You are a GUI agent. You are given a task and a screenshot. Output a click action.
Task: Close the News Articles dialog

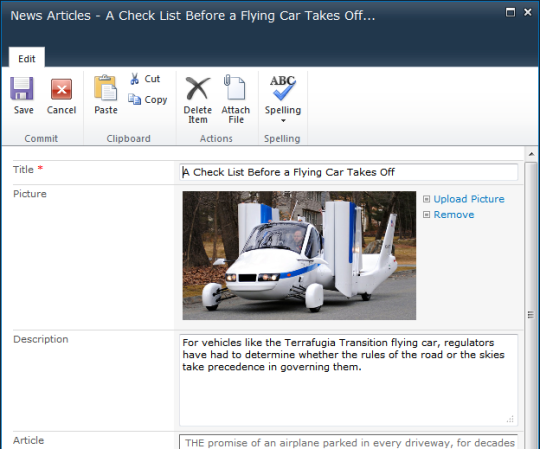[528, 12]
